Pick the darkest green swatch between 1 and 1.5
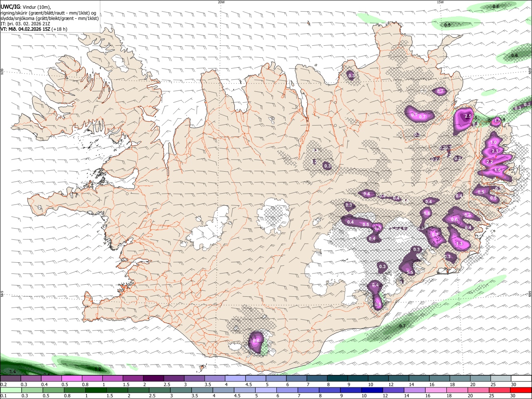 click(96, 390)
